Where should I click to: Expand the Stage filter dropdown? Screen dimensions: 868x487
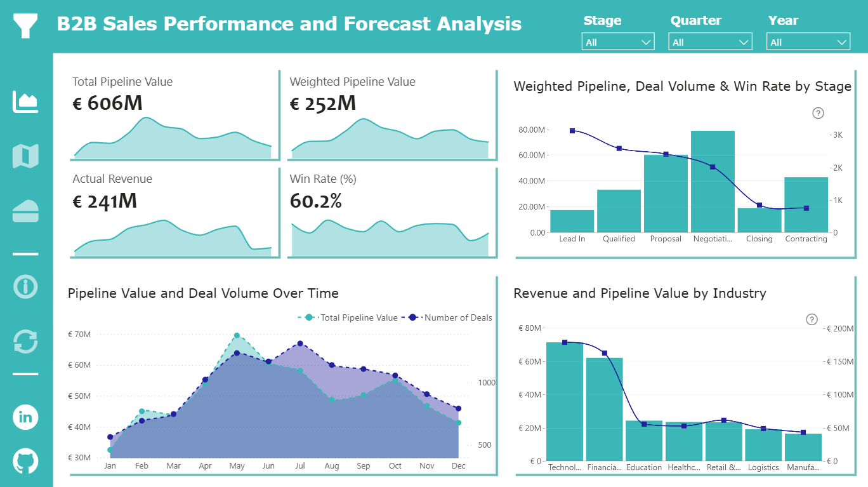coord(618,42)
